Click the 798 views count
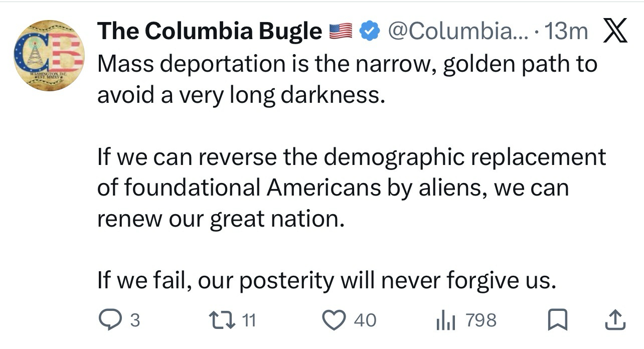 (x=481, y=320)
